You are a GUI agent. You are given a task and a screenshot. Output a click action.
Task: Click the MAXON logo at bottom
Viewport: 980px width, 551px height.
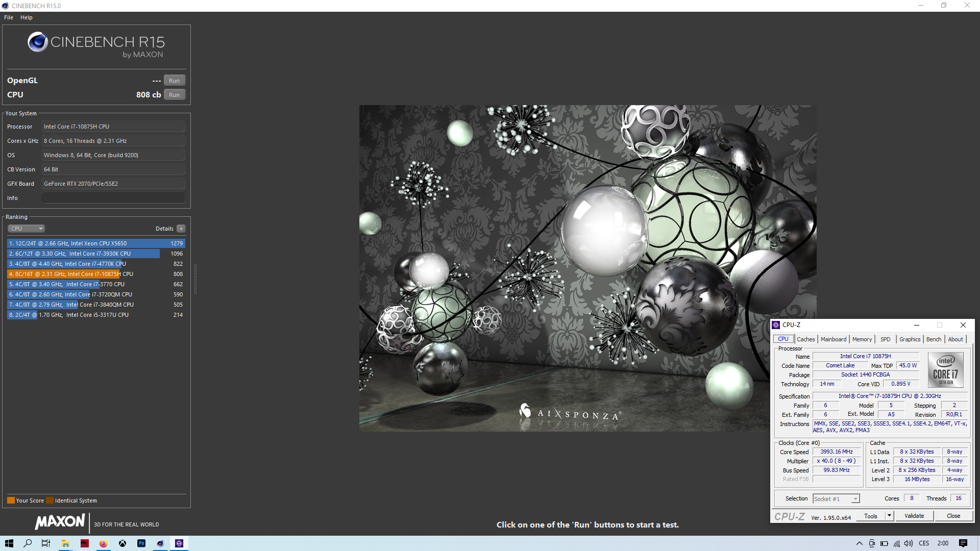coord(60,521)
